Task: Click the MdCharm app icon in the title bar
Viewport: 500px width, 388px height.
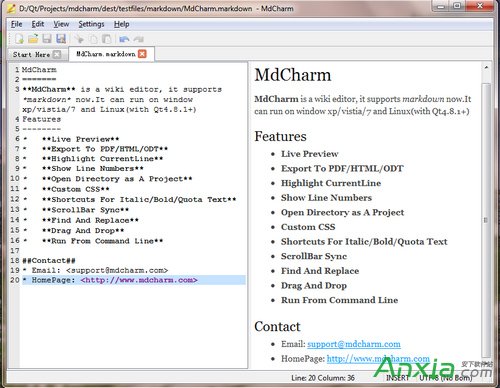Action: pos(11,8)
